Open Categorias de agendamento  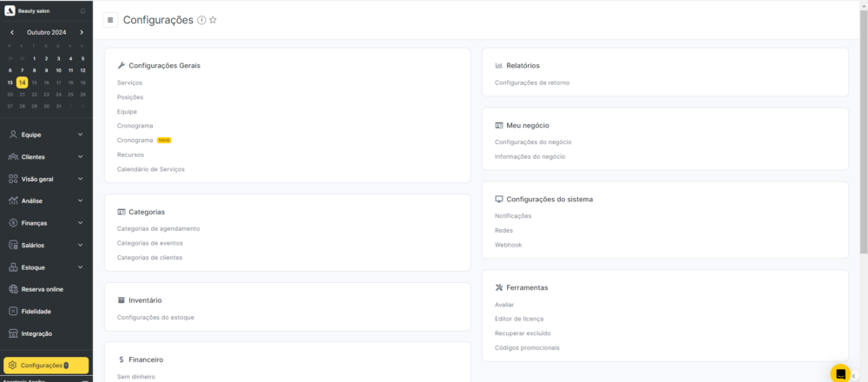158,228
